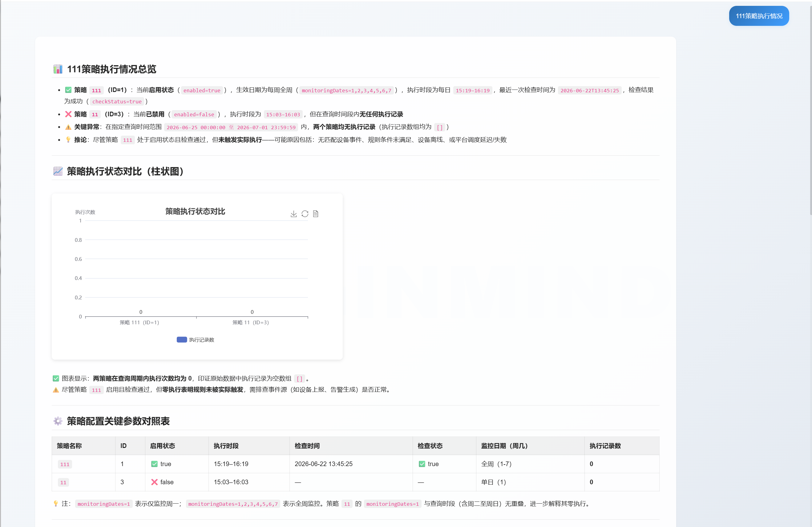Click the red cross before 策略 11 (ID=3)
Screen dimensions: 812x527
(x=68, y=114)
